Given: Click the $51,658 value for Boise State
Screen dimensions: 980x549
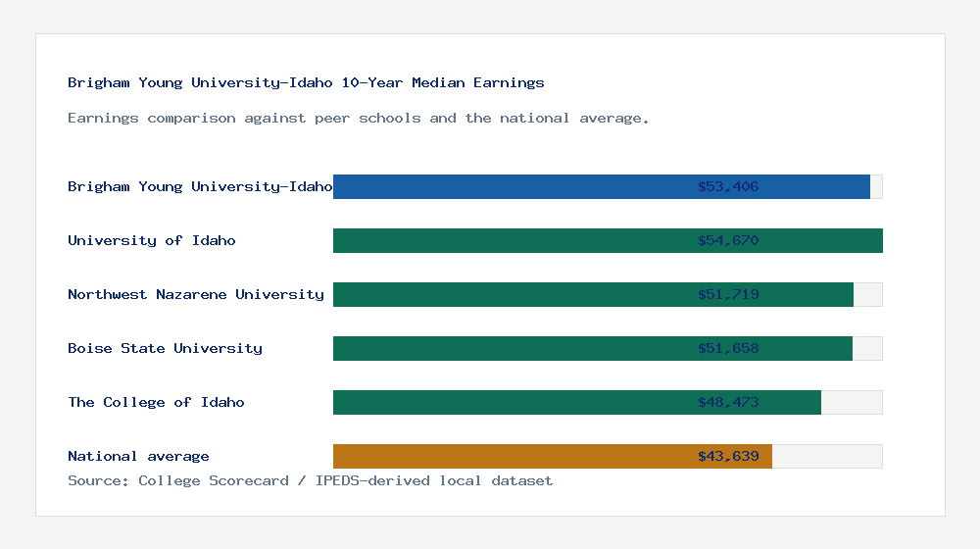Looking at the screenshot, I should coord(728,348).
